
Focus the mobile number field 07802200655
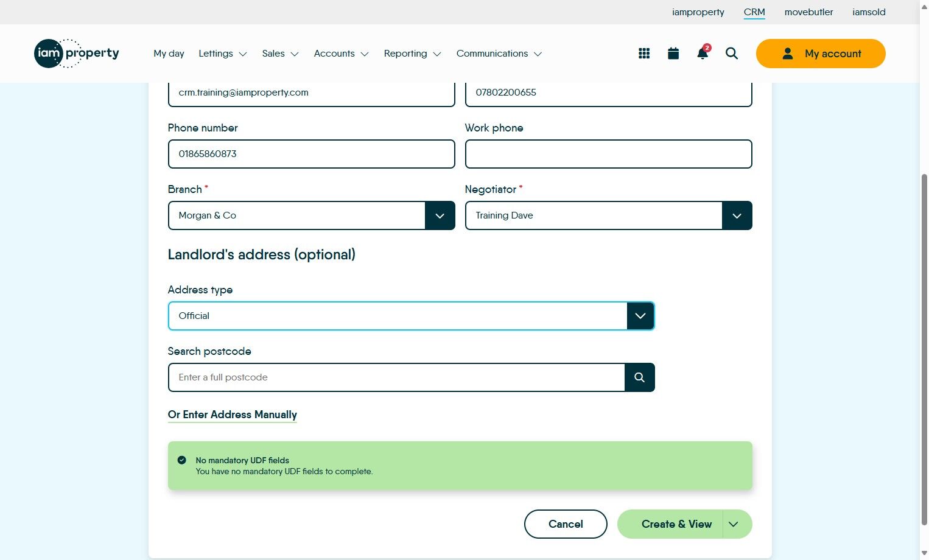pyautogui.click(x=608, y=94)
